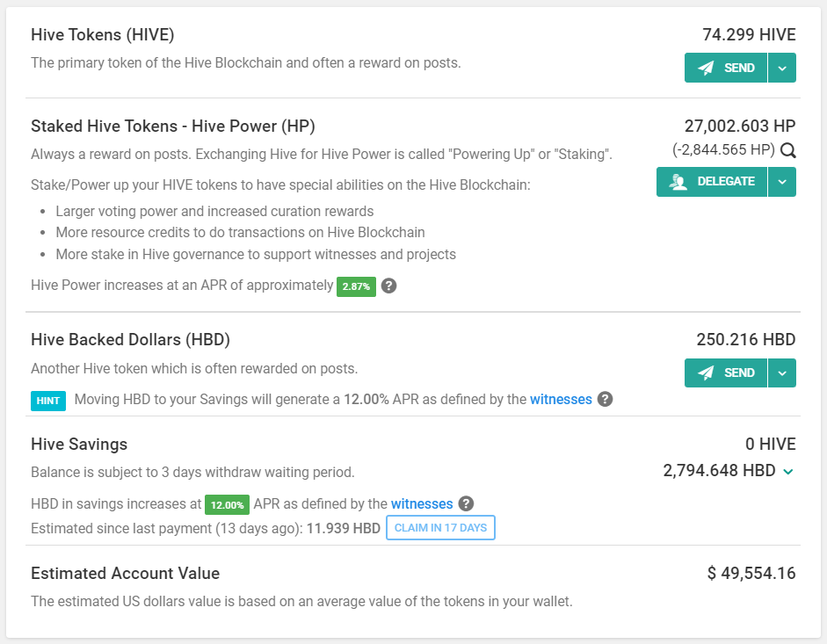Click the 11.939 HBD estimated interest

tap(344, 529)
